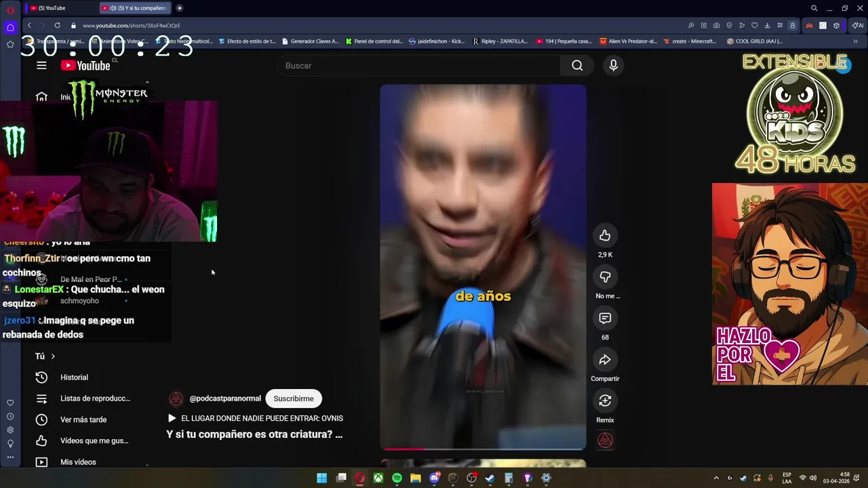
Task: Focus the Buscar search field
Action: coord(418,65)
